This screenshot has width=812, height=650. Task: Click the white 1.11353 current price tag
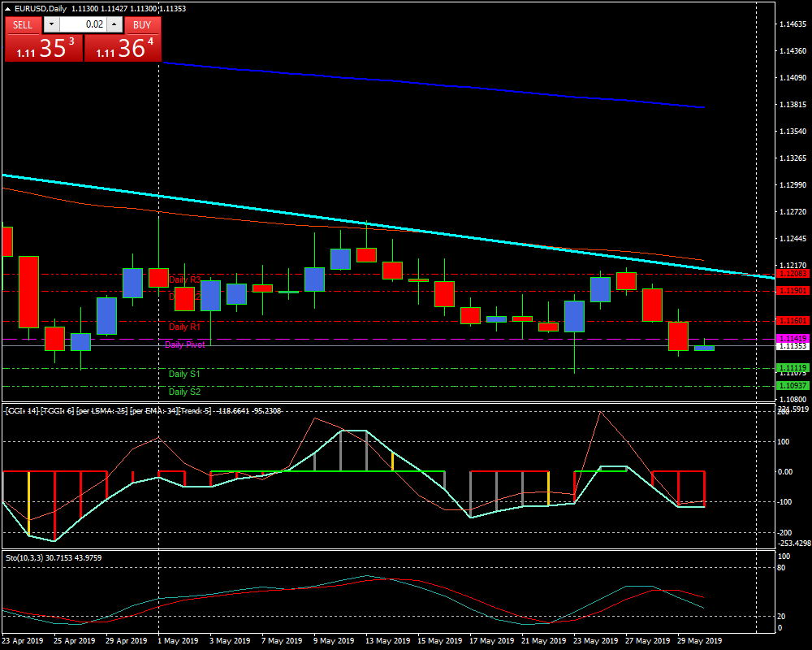[x=792, y=346]
